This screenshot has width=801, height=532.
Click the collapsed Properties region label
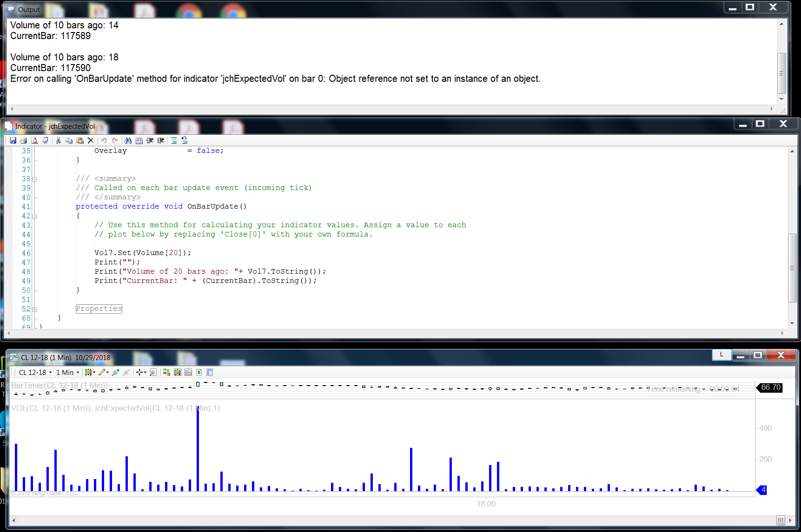pos(99,309)
